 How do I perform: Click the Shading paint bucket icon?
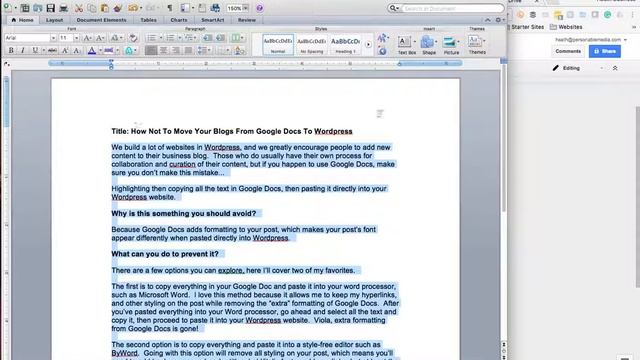[240, 51]
